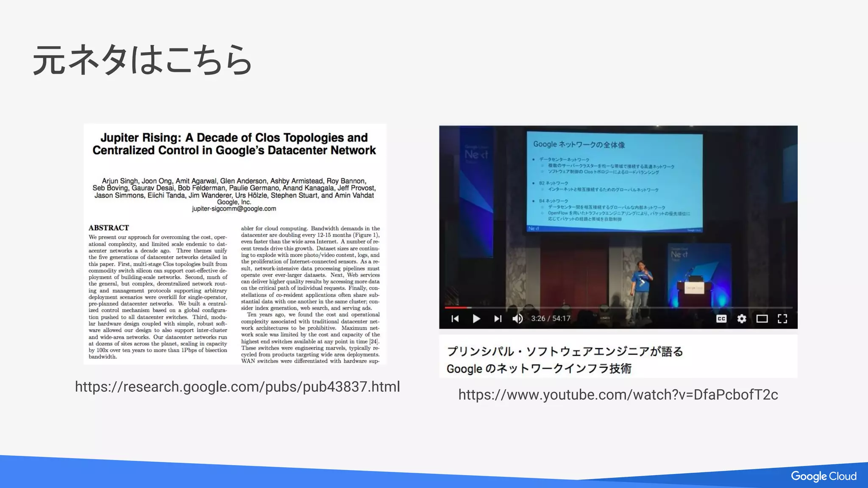This screenshot has height=488, width=868.
Task: Mute the video using the speaker icon
Action: tap(517, 319)
